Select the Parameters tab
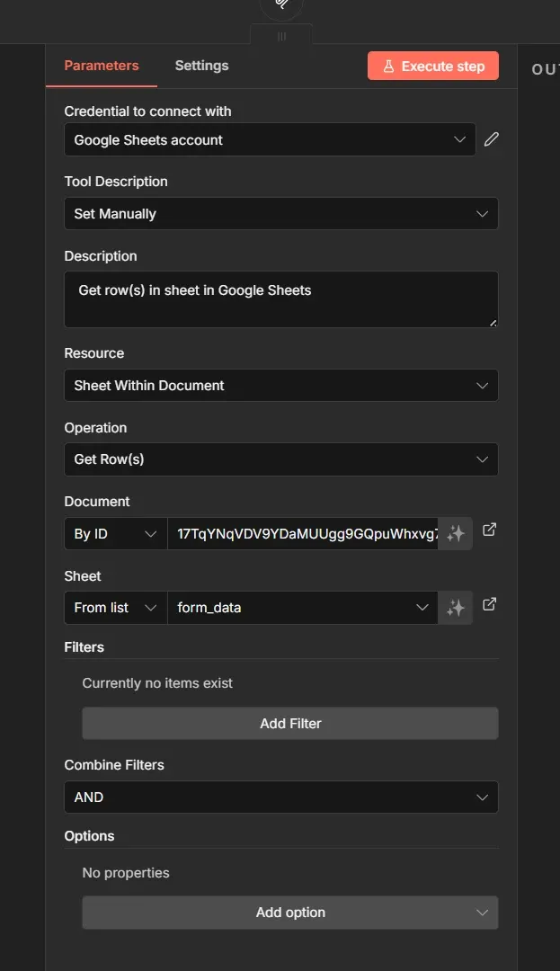 tap(101, 65)
